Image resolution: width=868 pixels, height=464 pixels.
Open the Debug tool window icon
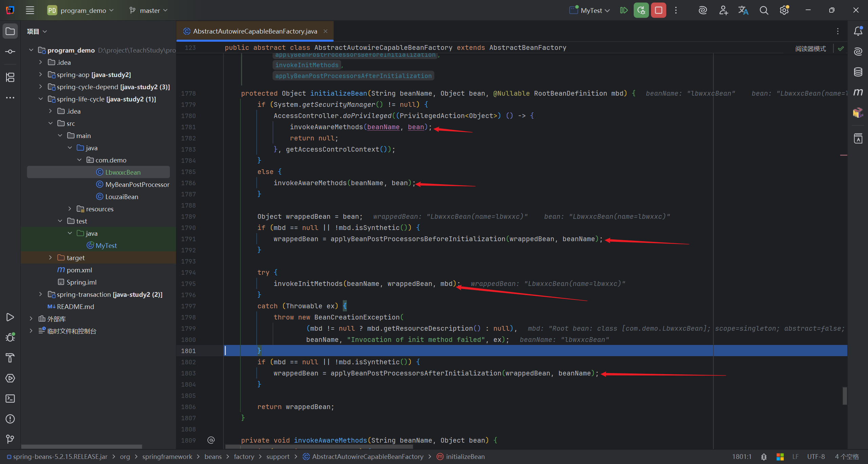[x=10, y=337]
